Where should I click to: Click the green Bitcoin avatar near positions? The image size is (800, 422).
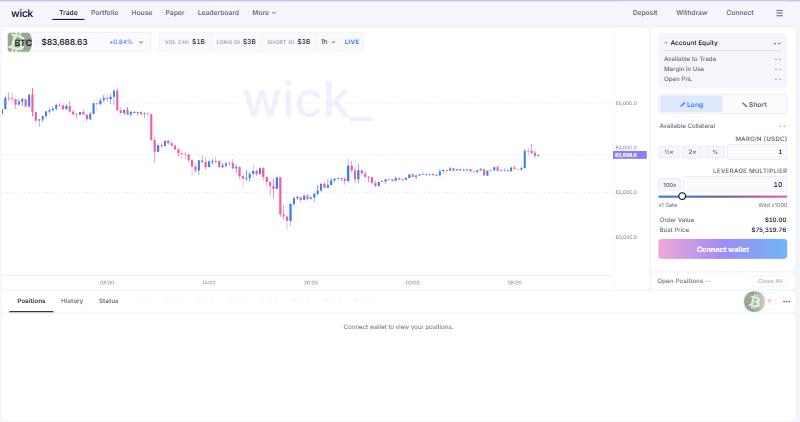pyautogui.click(x=754, y=302)
